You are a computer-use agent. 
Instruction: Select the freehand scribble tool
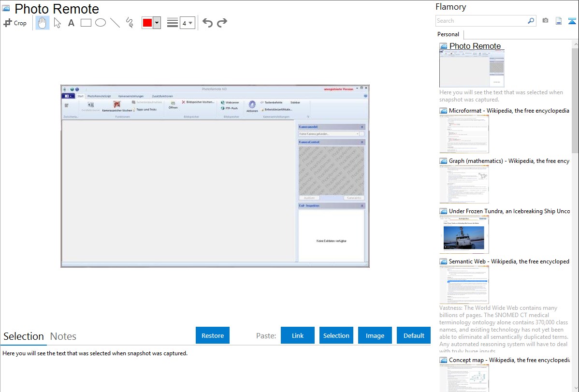[130, 23]
